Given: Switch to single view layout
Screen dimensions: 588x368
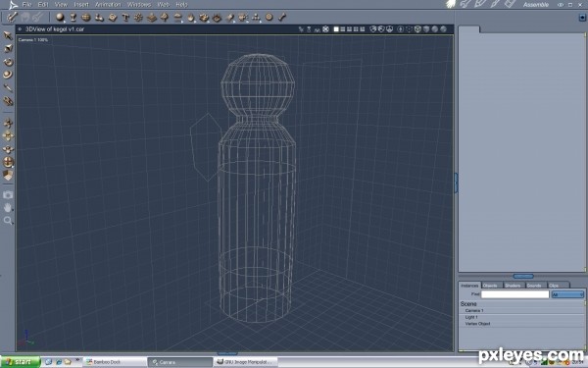Looking at the screenshot, I should (x=336, y=28).
